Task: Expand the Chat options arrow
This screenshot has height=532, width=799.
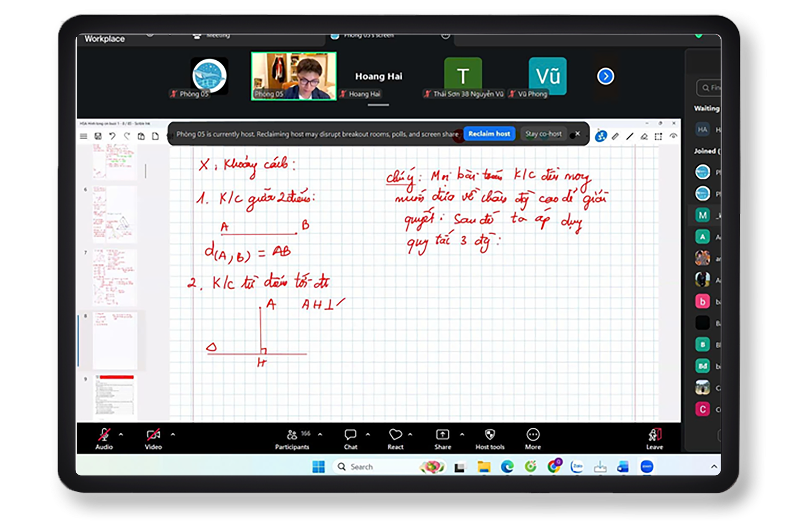Action: [368, 434]
